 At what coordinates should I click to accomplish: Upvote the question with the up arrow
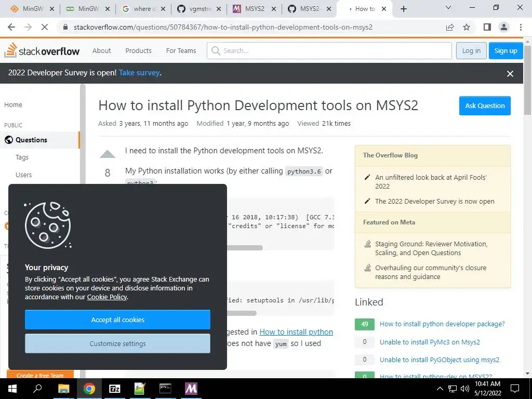(108, 154)
